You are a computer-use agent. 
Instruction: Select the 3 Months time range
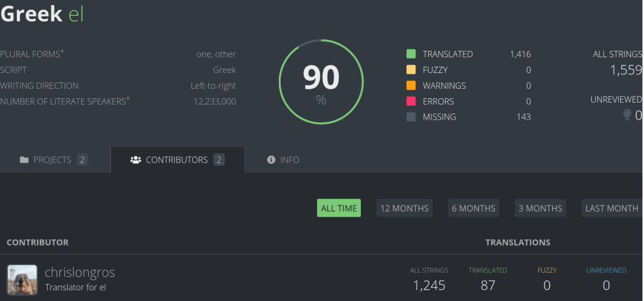pyautogui.click(x=539, y=208)
